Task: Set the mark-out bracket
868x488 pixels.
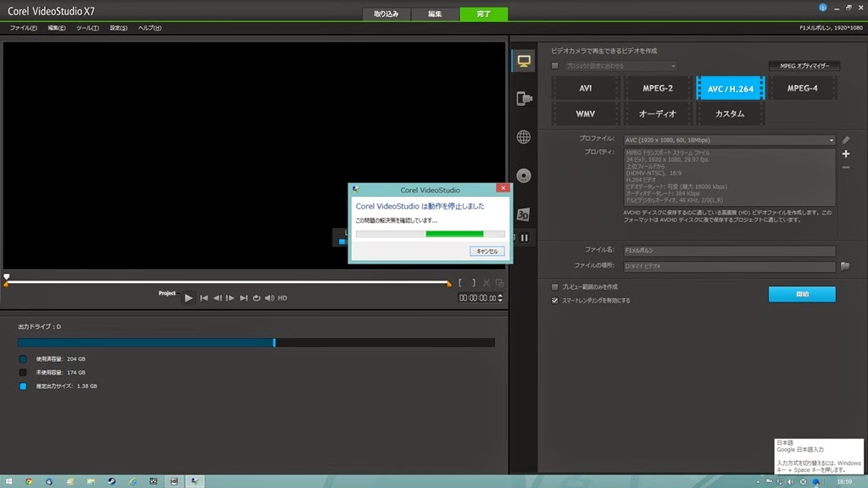Action: 473,283
